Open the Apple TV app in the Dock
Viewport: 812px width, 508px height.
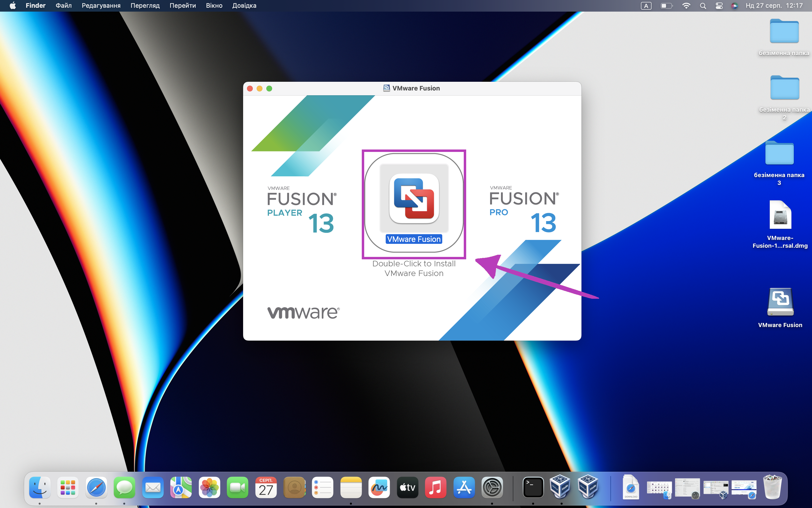(x=407, y=487)
